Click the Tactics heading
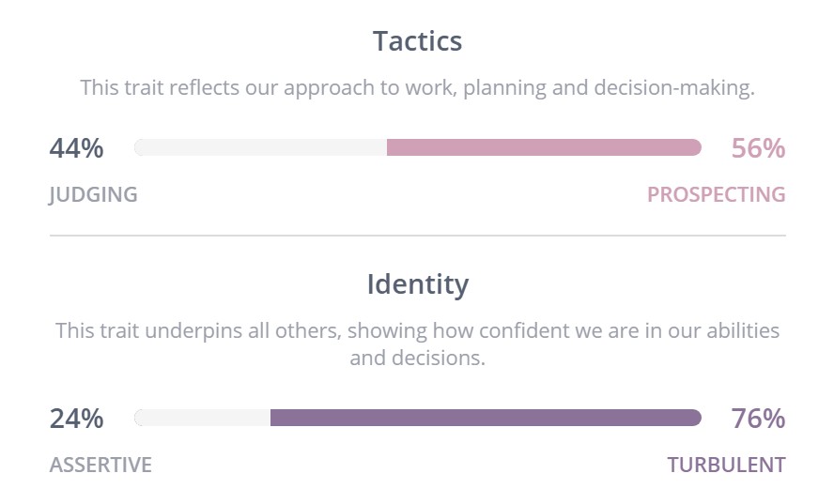Image resolution: width=834 pixels, height=504 pixels. click(x=417, y=41)
